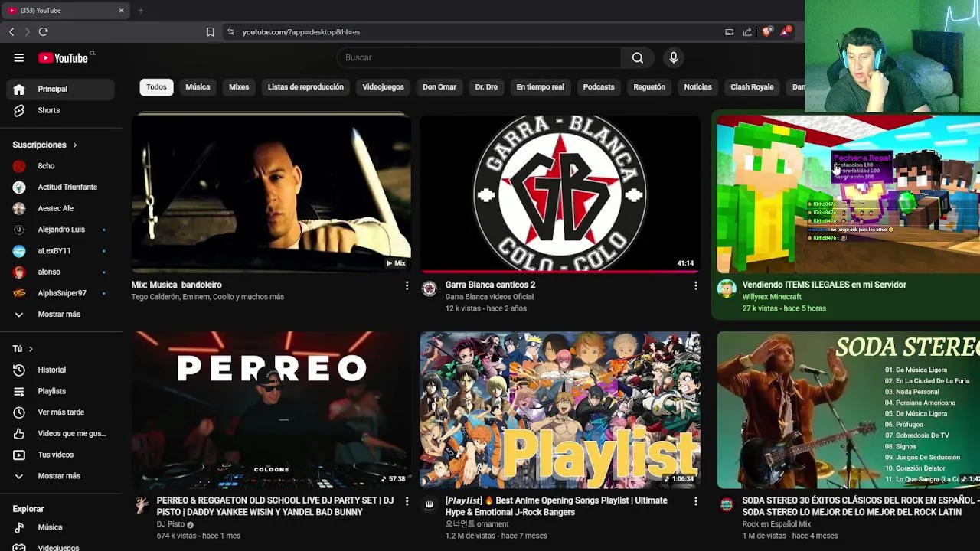Open DJ Pisto channel name
The width and height of the screenshot is (980, 551).
[171, 524]
